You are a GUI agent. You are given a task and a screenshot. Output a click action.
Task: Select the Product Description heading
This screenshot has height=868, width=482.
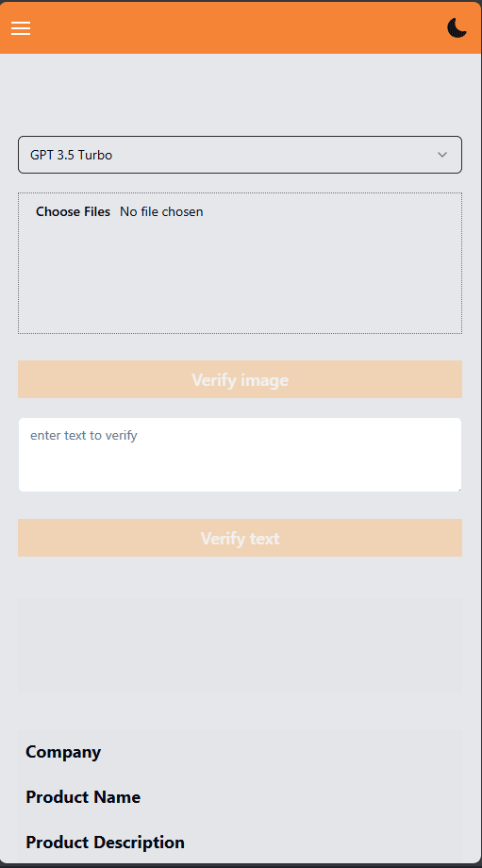(x=105, y=843)
